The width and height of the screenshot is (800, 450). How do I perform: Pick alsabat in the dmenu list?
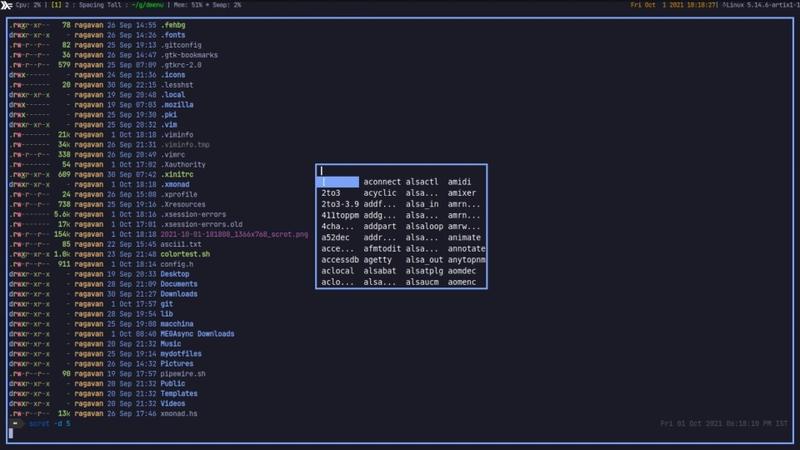[380, 271]
